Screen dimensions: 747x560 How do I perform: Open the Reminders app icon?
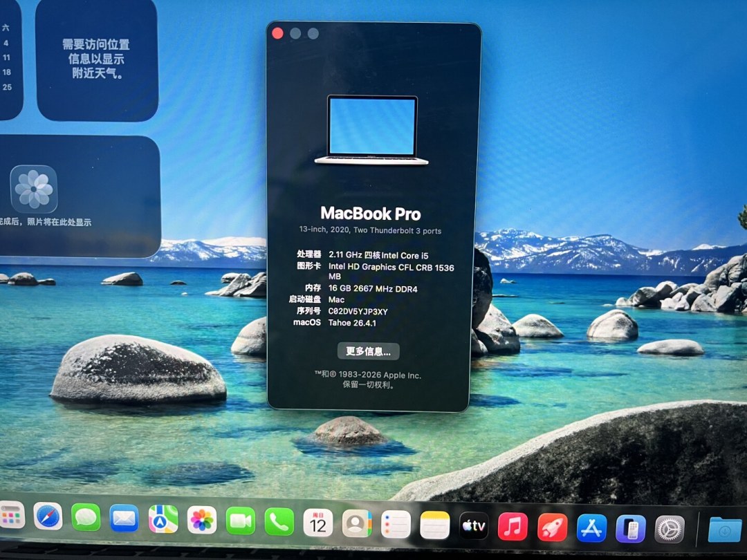[396, 525]
